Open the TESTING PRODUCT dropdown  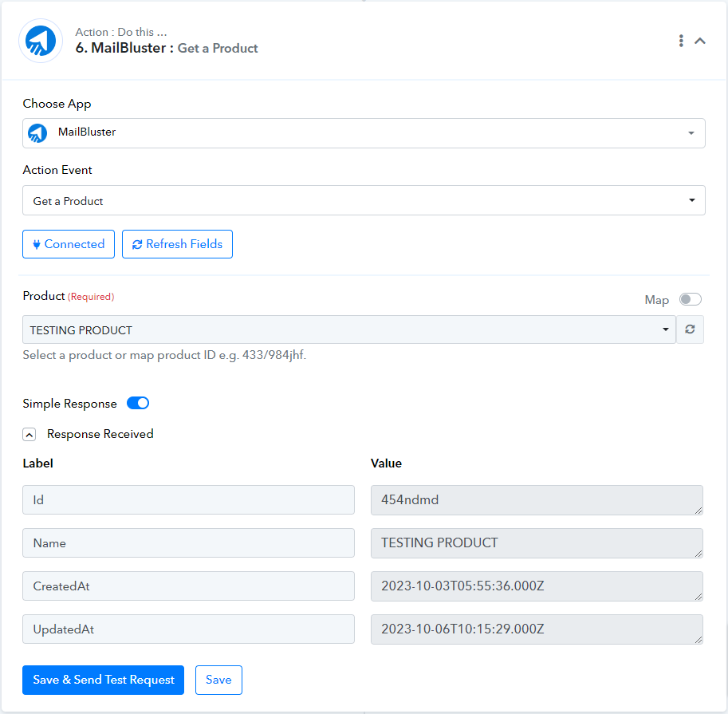point(348,329)
